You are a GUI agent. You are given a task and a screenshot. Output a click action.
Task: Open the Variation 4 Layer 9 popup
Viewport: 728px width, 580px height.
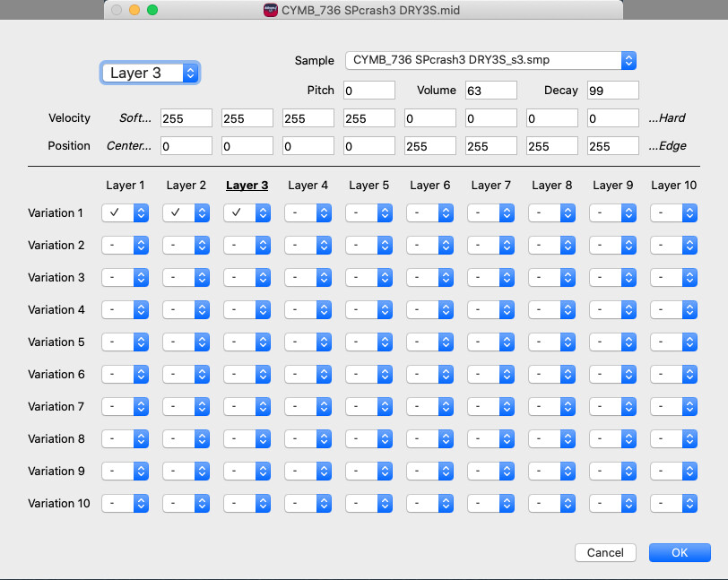613,310
